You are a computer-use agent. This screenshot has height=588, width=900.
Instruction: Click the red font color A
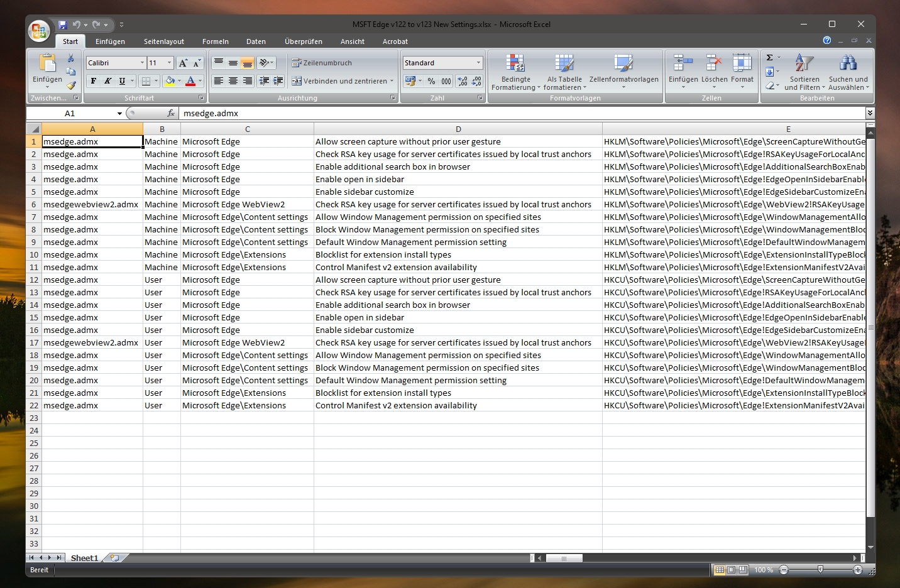click(x=190, y=81)
